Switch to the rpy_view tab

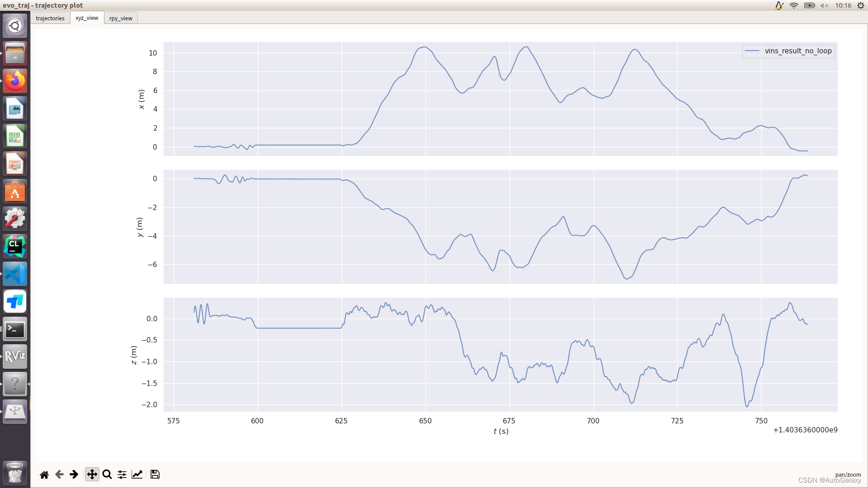121,19
